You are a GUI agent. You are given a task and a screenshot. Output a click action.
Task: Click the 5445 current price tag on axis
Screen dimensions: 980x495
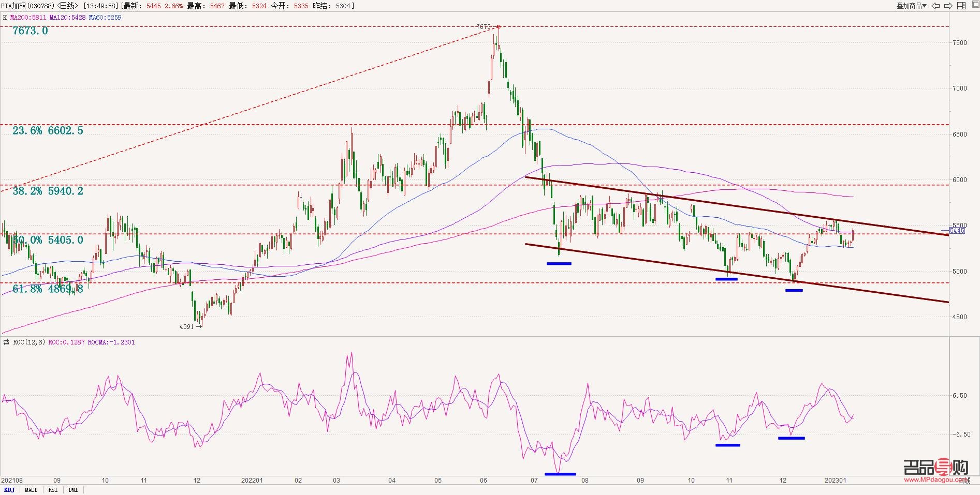(x=957, y=231)
